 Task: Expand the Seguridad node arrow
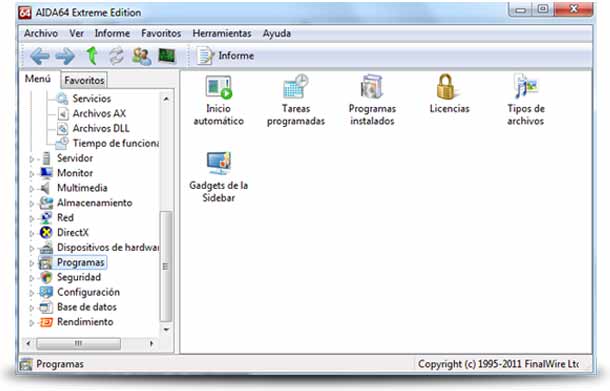[32, 278]
